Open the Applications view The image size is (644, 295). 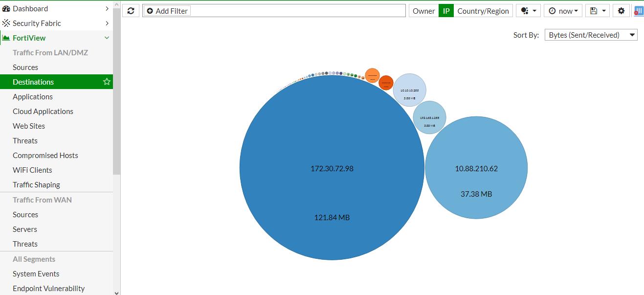(x=33, y=96)
